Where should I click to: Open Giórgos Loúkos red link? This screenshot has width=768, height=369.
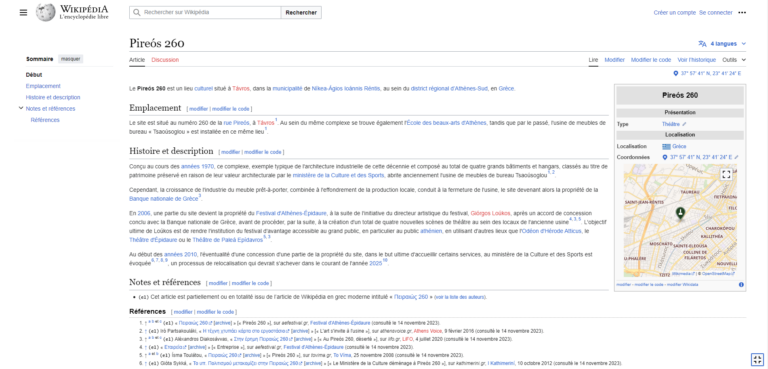tap(490, 213)
